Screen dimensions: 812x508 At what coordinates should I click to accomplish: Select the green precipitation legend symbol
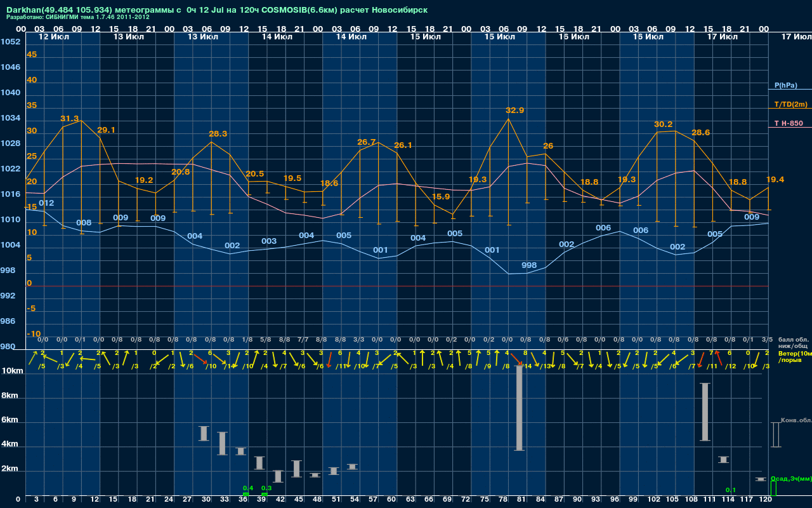click(773, 488)
